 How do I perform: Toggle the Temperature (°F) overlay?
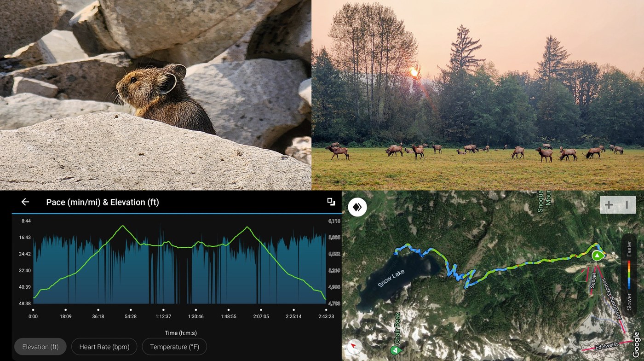pyautogui.click(x=174, y=347)
